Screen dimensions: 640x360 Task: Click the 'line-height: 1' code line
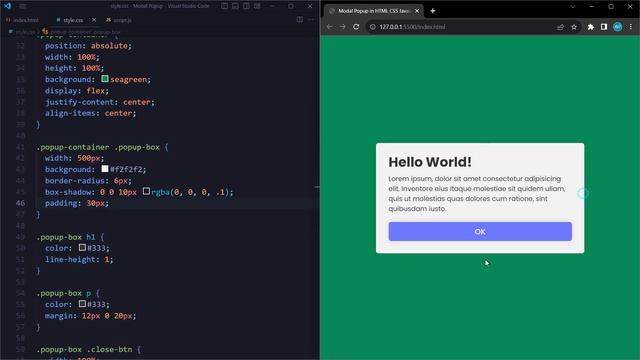79,259
